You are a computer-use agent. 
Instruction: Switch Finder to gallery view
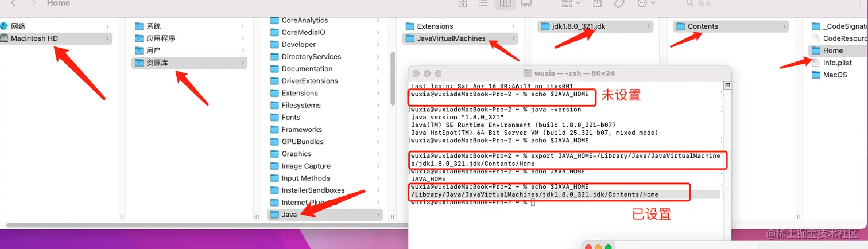pos(525,3)
